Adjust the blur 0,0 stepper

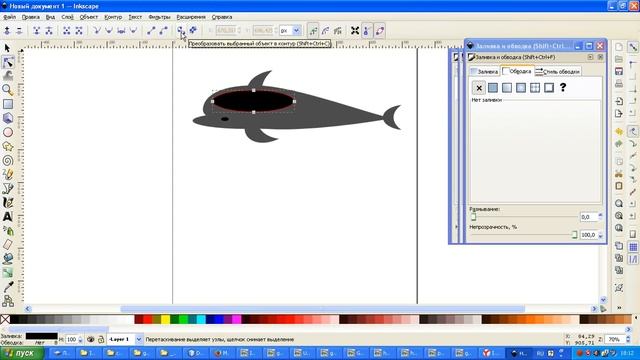pos(600,217)
